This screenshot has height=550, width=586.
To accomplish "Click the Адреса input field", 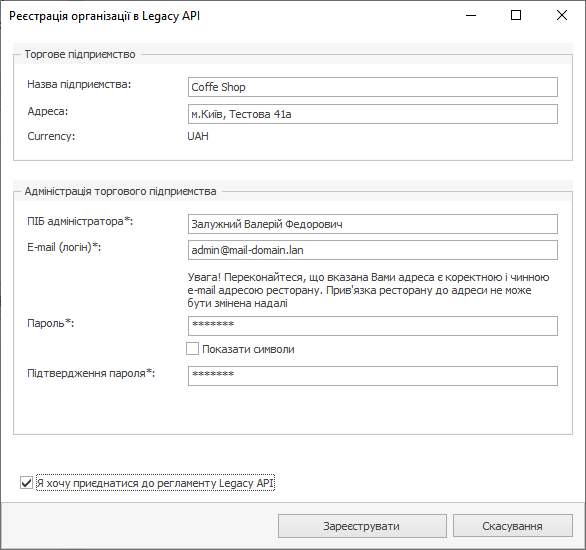I will pos(373,114).
